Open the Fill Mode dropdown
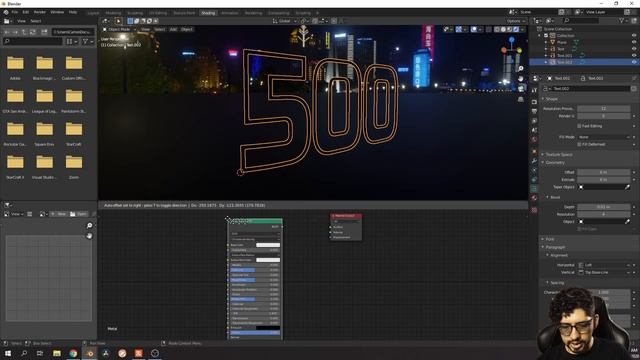The height and width of the screenshot is (360, 640). 604,137
